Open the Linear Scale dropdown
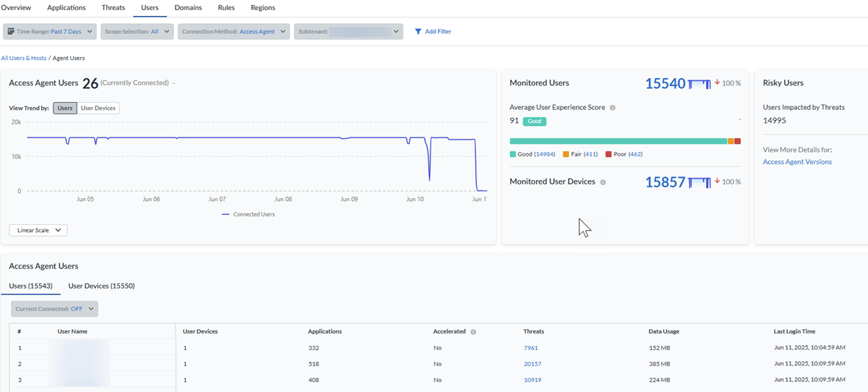The width and height of the screenshot is (868, 392). (38, 230)
